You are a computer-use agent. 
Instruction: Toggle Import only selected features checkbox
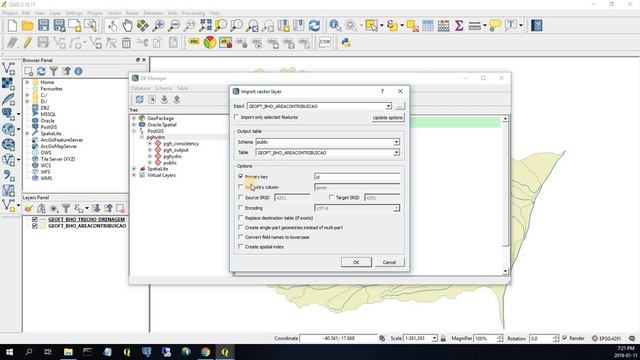[236, 117]
